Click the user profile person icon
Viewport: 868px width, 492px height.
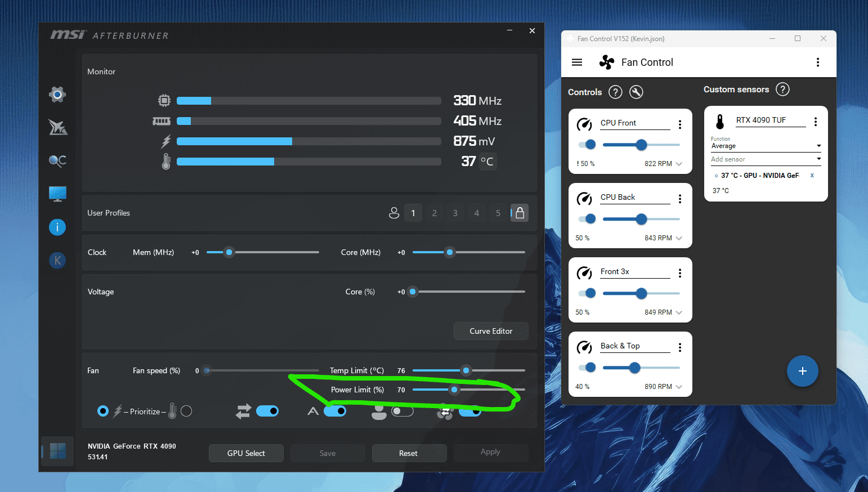tap(394, 213)
